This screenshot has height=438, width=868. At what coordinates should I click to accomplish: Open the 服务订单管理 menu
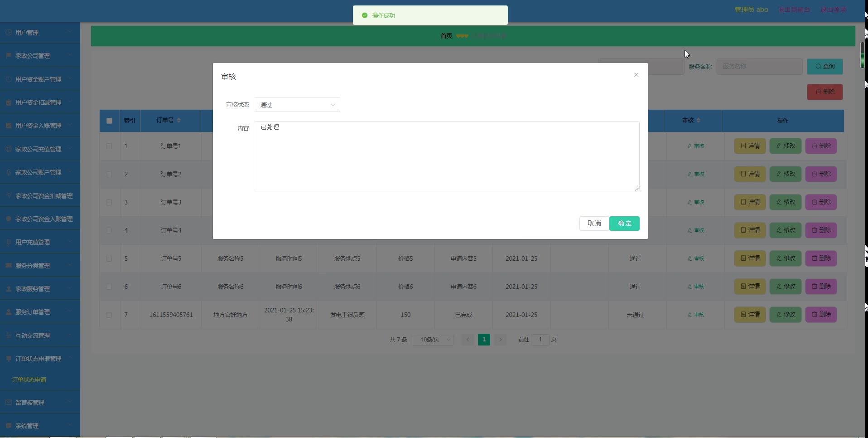pos(40,312)
